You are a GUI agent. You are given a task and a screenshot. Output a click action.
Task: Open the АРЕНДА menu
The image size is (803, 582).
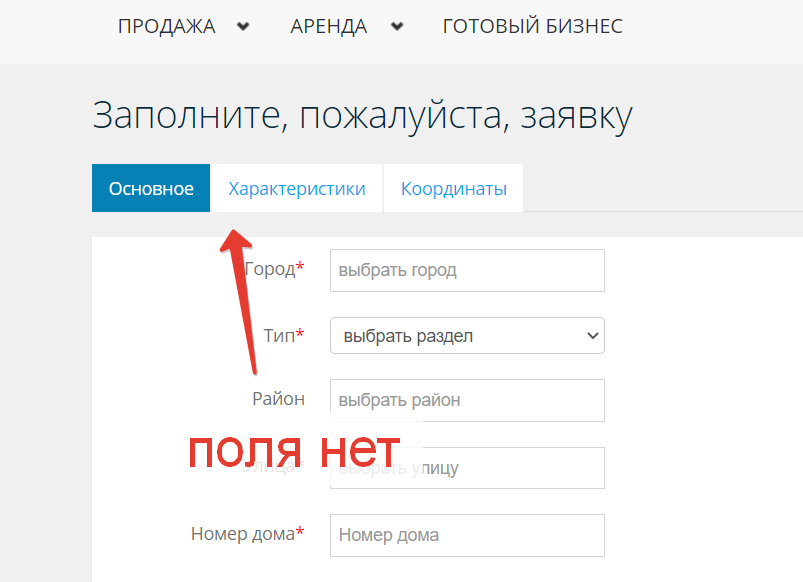[329, 26]
